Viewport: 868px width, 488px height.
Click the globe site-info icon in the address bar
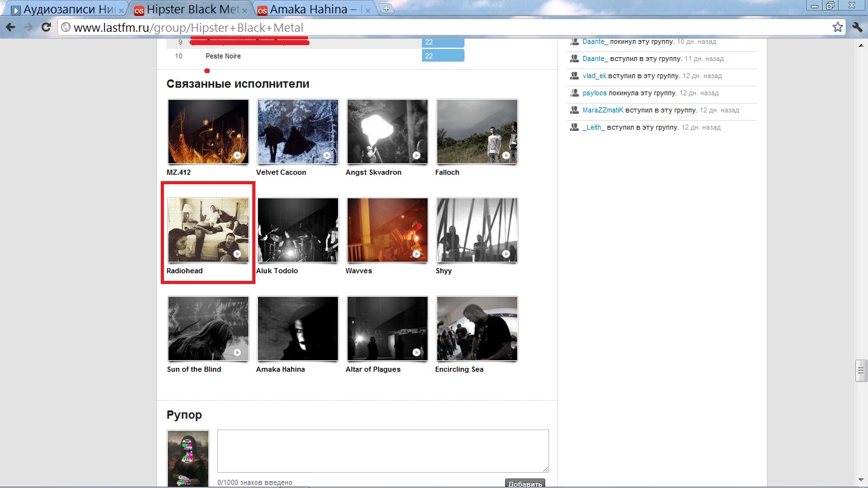[65, 27]
